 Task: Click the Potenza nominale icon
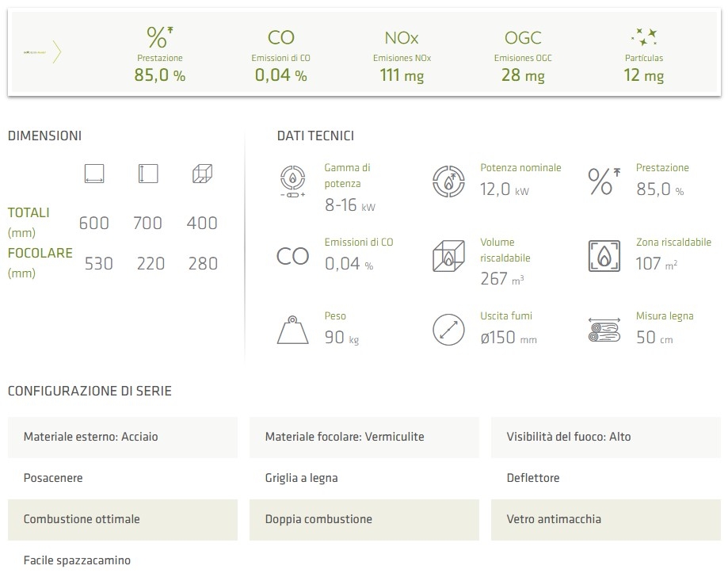coord(448,182)
